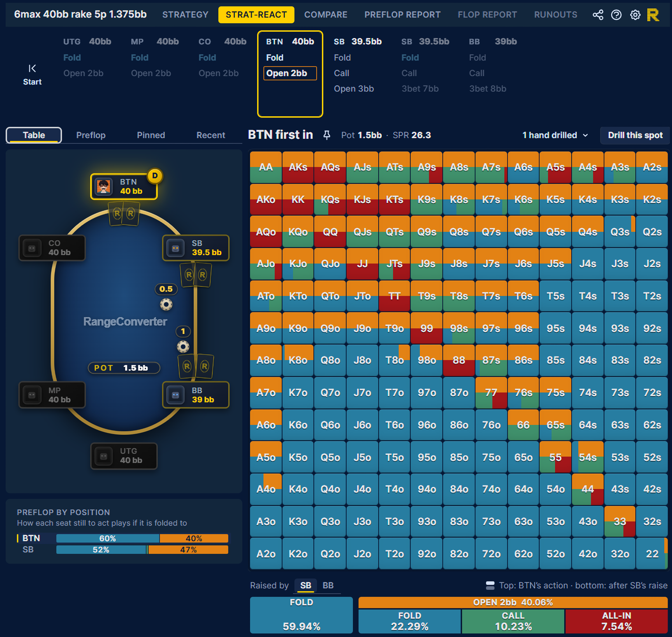The width and height of the screenshot is (672, 637).
Task: Select BTN Fold action
Action: (275, 58)
